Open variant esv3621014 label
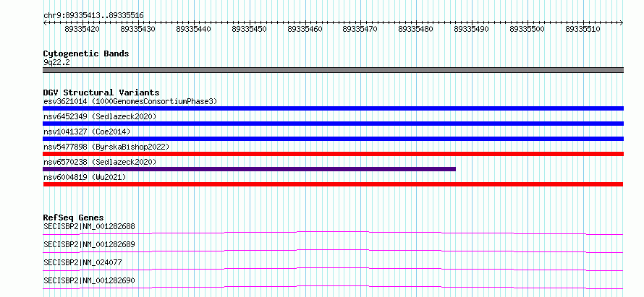Image resolution: width=644 pixels, height=297 pixels. point(130,101)
